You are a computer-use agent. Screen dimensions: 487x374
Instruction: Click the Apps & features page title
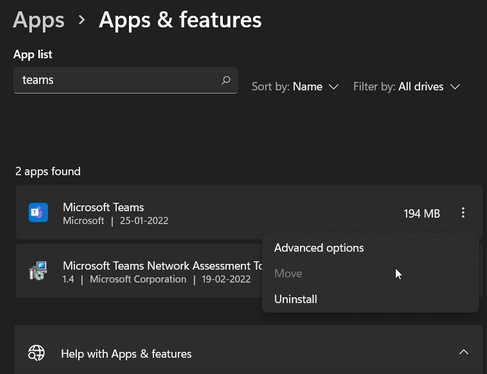tap(180, 20)
